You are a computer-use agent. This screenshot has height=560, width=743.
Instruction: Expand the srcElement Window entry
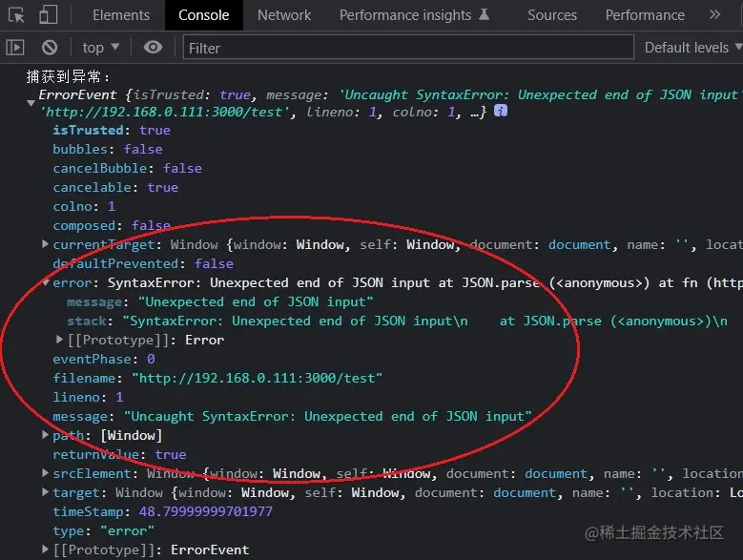(45, 472)
